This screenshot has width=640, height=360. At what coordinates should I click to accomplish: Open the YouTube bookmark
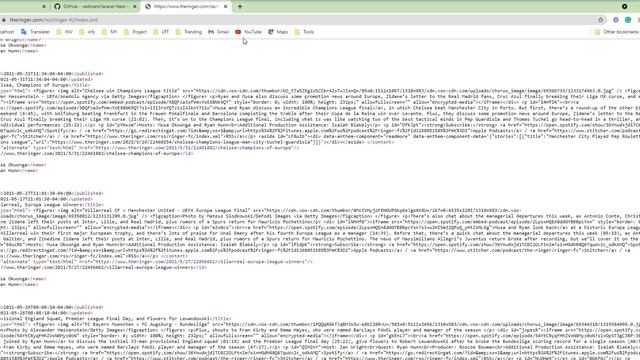249,32
